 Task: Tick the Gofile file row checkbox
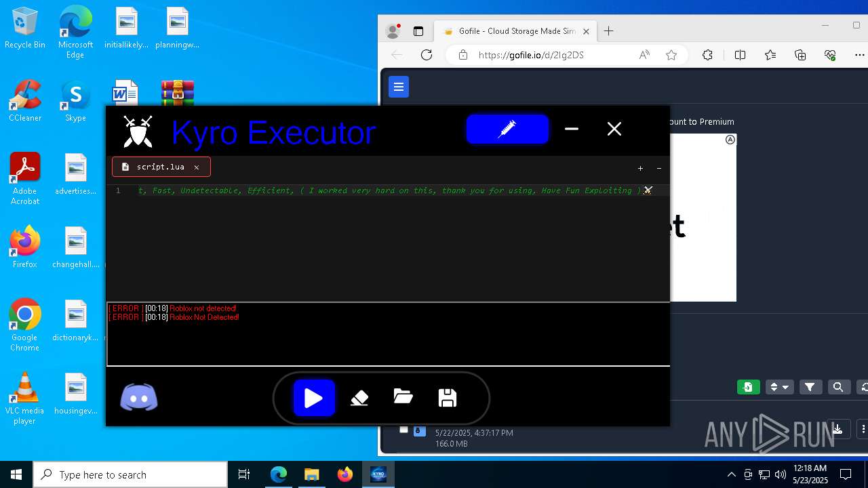[x=403, y=429]
